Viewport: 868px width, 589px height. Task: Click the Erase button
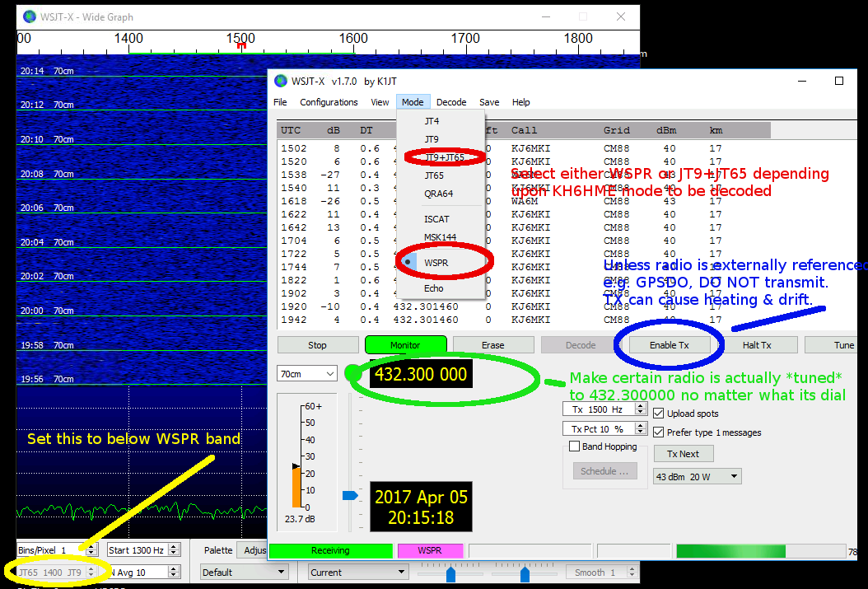pos(492,345)
